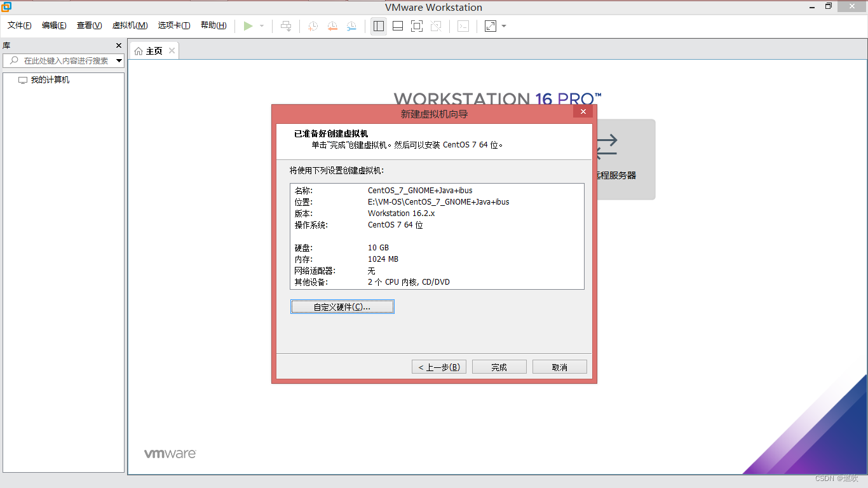
Task: Toggle the library sidebar view icon
Action: [379, 26]
